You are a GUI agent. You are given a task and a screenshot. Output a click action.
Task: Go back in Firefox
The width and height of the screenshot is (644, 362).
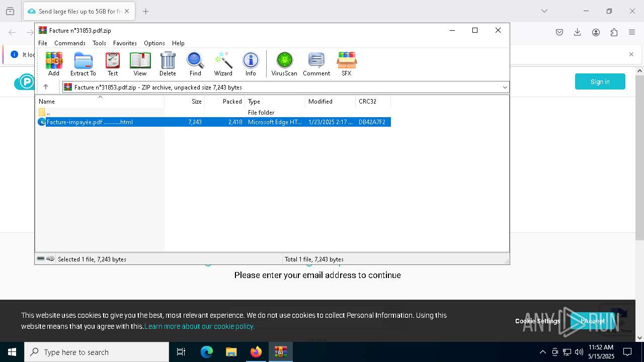[12, 32]
